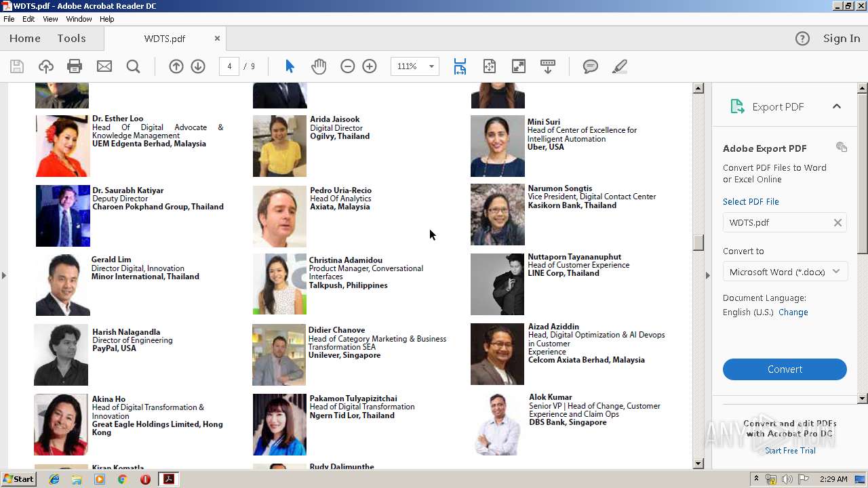
Task: Open the File menu
Action: (x=9, y=19)
